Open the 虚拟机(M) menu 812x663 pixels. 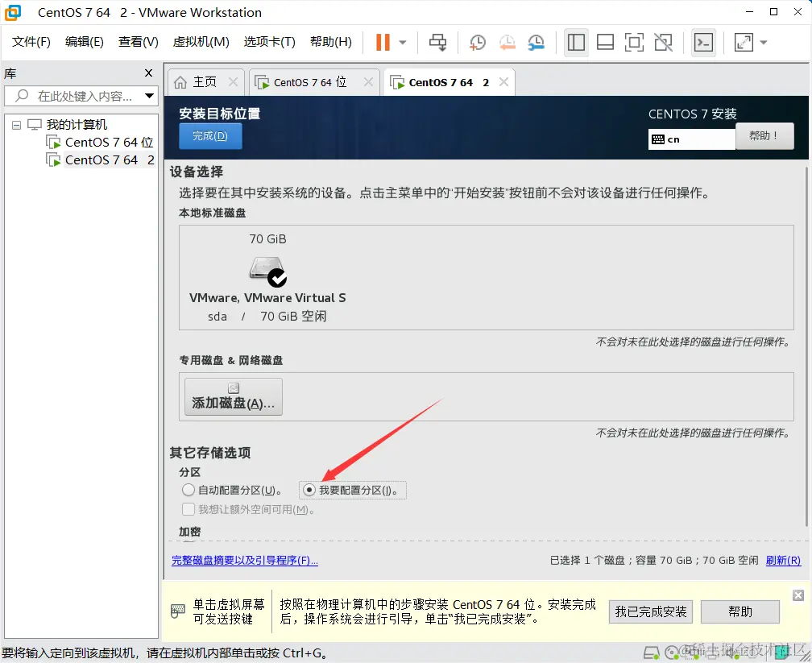(x=201, y=42)
